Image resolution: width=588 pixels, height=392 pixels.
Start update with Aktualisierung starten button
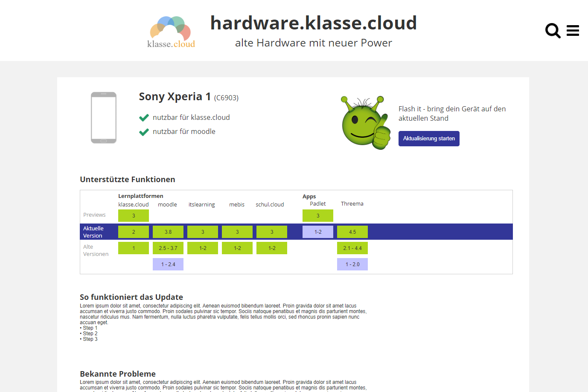429,139
